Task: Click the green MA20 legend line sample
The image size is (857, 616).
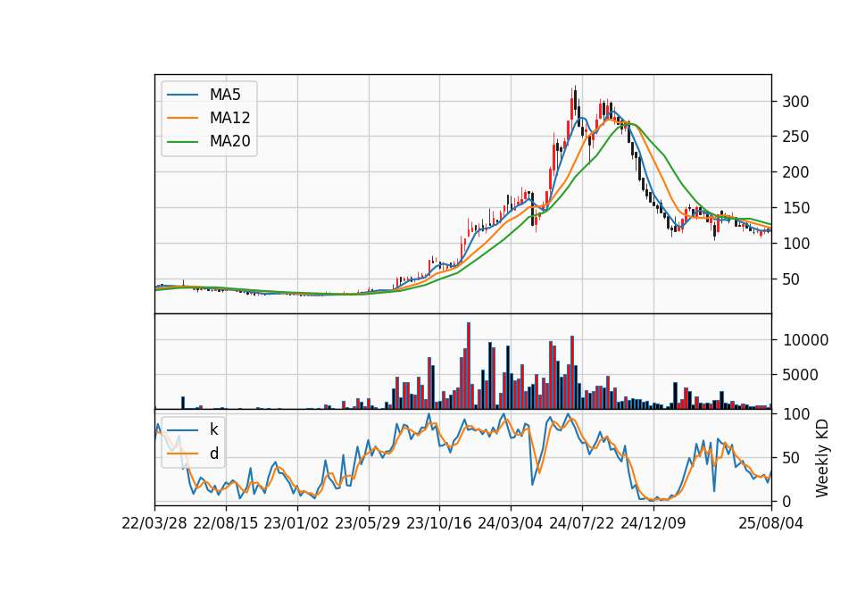Action: (x=182, y=141)
